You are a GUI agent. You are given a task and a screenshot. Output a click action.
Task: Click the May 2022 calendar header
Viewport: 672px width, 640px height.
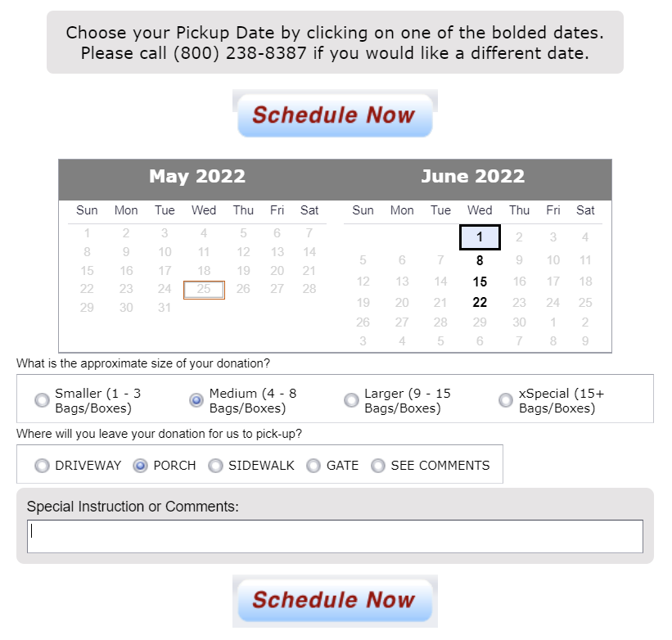(196, 176)
